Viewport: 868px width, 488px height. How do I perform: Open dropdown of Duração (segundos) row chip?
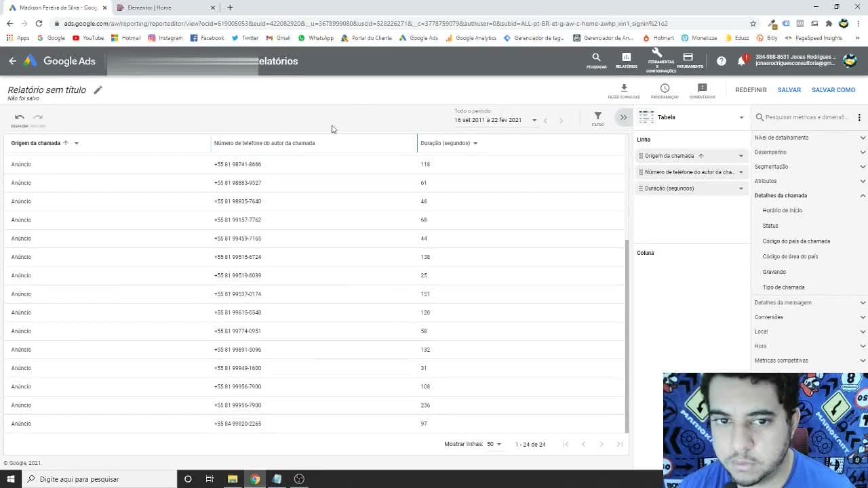coord(741,188)
